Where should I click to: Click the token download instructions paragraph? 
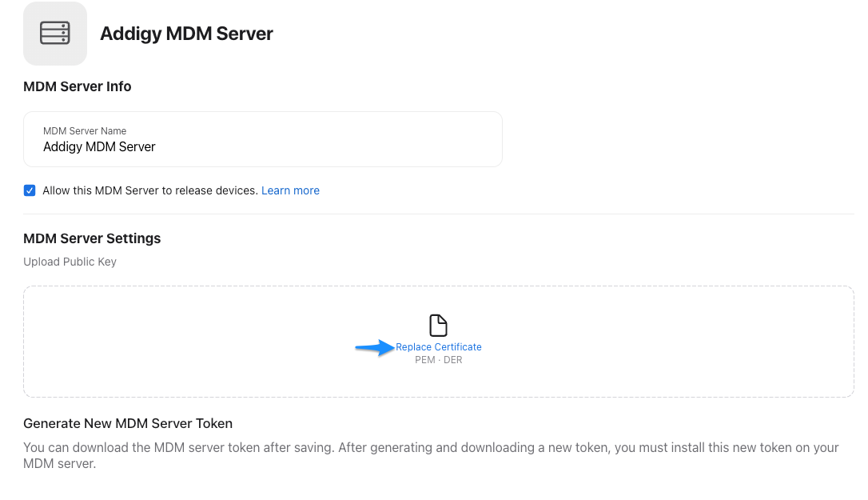431,455
